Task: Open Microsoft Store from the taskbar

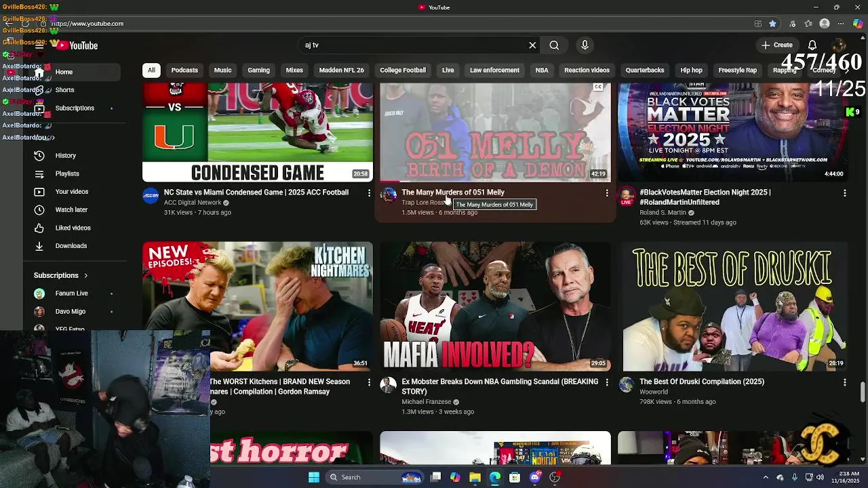Action: pyautogui.click(x=515, y=477)
